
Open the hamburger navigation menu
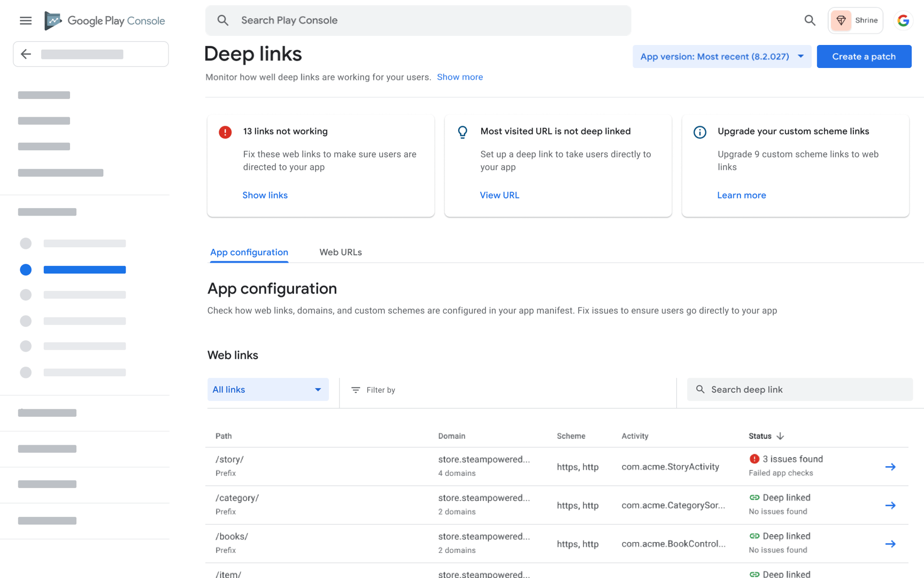click(26, 21)
